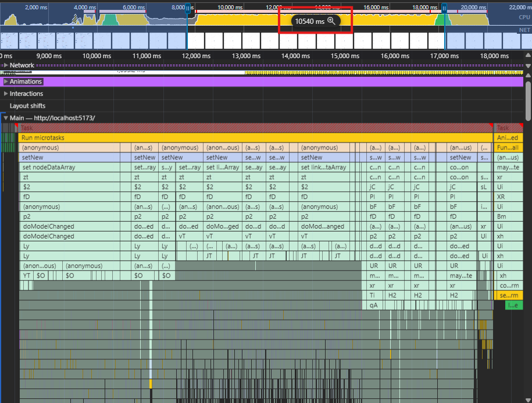
Task: Click the 2,000 ms overview tick
Action: pos(36,7)
